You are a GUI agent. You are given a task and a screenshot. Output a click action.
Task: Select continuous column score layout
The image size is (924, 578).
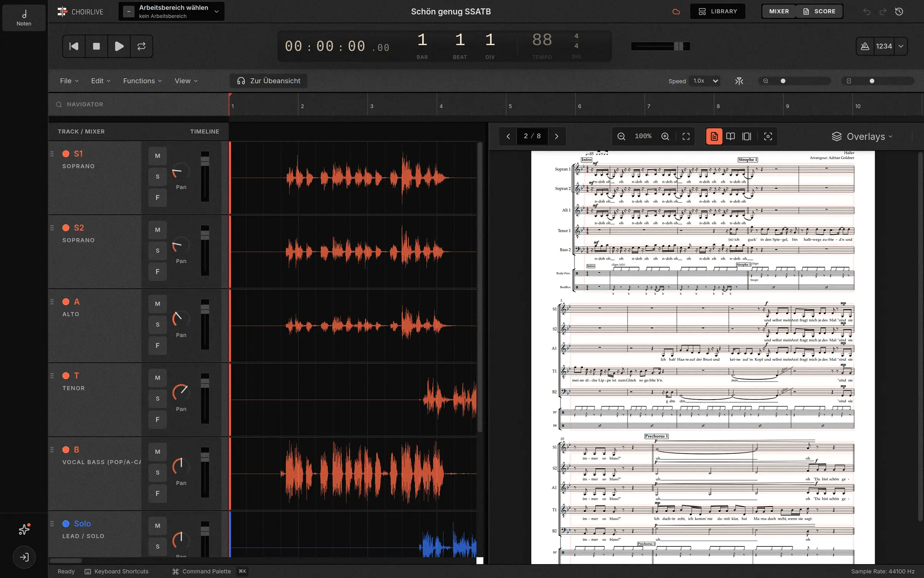(x=747, y=136)
